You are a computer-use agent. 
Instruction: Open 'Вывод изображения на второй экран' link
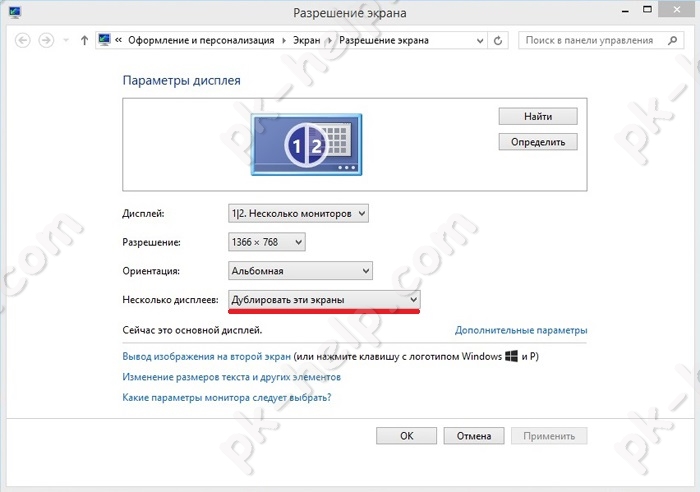pyautogui.click(x=207, y=357)
